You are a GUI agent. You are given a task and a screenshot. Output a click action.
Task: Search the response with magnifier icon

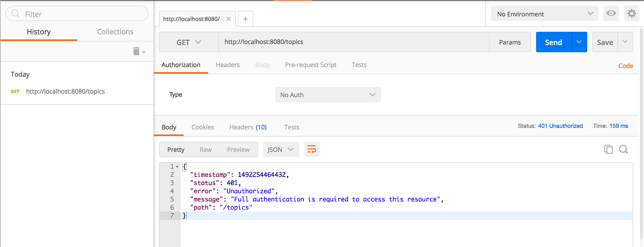(623, 149)
